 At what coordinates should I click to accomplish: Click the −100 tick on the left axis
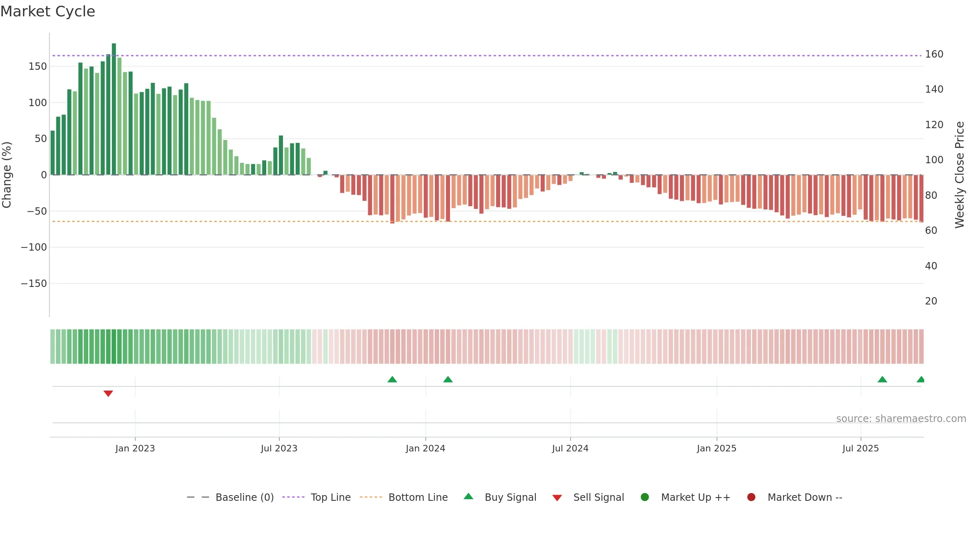(34, 247)
